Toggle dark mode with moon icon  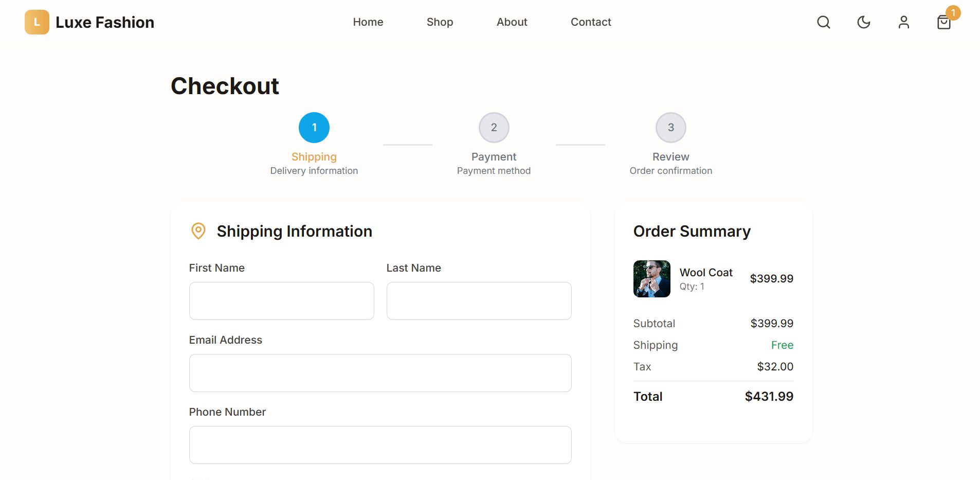864,22
